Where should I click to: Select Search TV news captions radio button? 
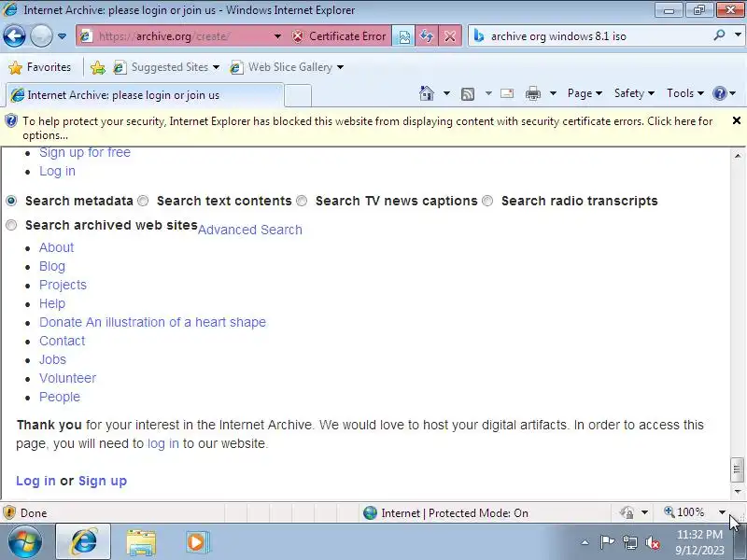click(x=302, y=201)
